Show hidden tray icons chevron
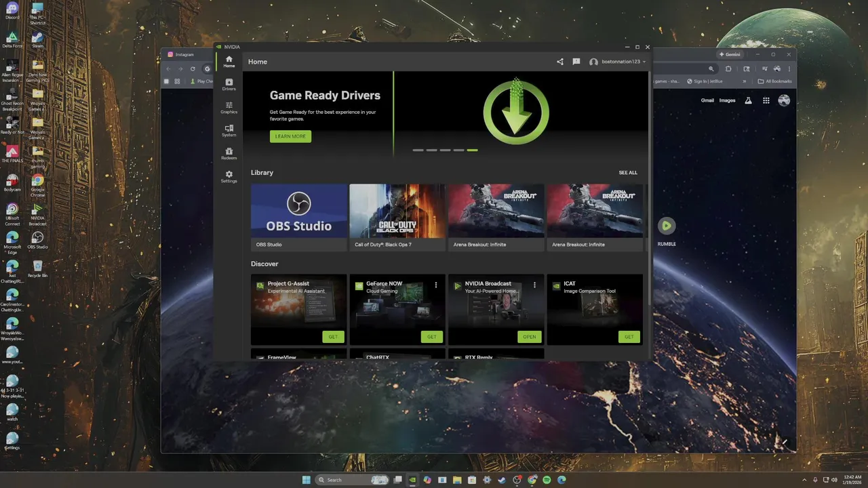The width and height of the screenshot is (868, 488). (805, 480)
